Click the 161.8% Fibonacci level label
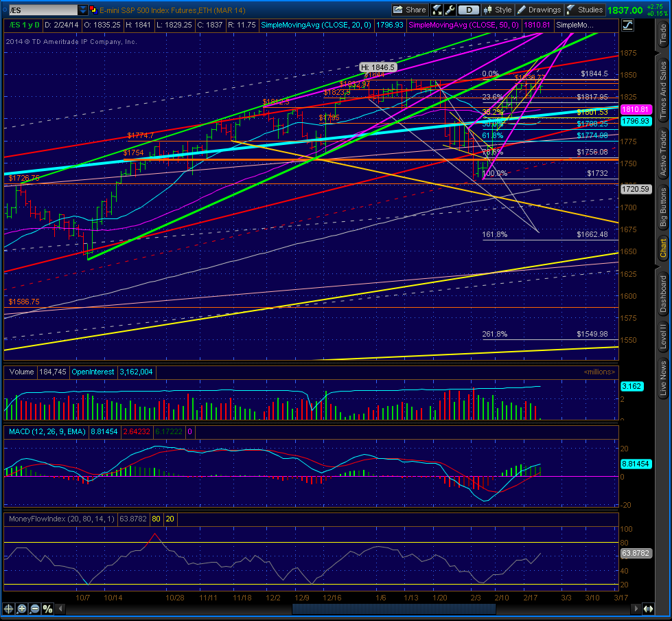This screenshot has height=621, width=672. click(495, 234)
